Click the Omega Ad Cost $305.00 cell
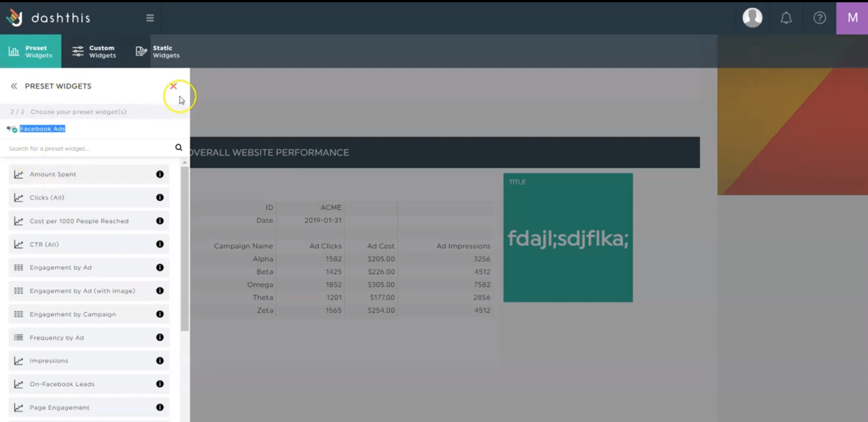Viewport: 868px width, 422px height. click(x=381, y=285)
